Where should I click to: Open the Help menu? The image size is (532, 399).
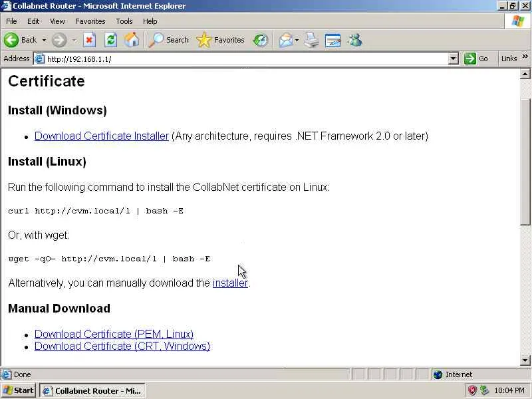(150, 21)
